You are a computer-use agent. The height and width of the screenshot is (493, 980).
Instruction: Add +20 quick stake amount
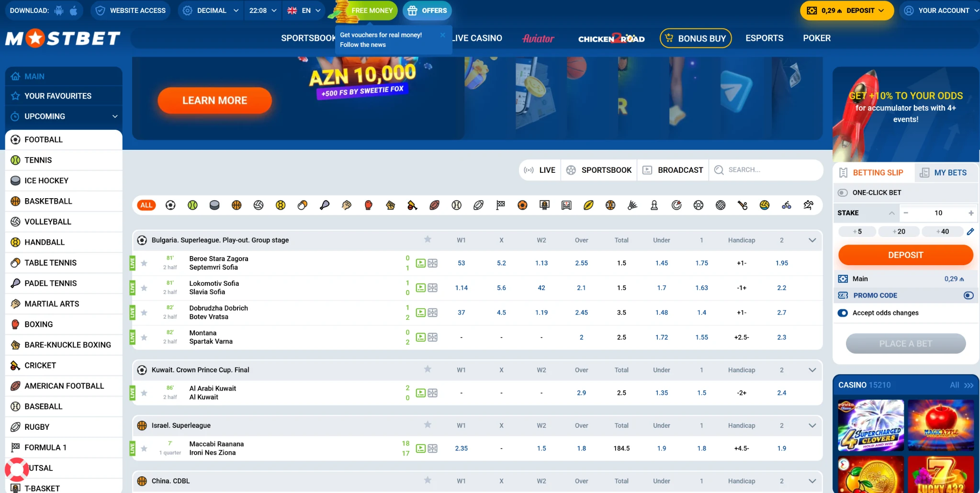(x=899, y=232)
